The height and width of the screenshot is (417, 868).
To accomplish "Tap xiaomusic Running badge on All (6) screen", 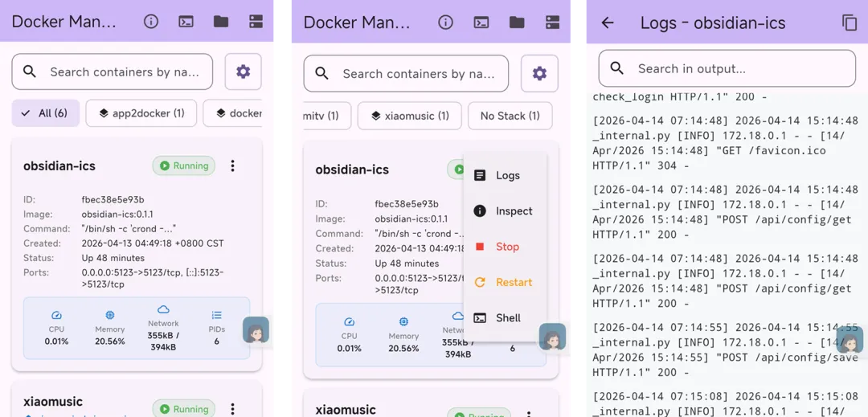I will click(184, 409).
